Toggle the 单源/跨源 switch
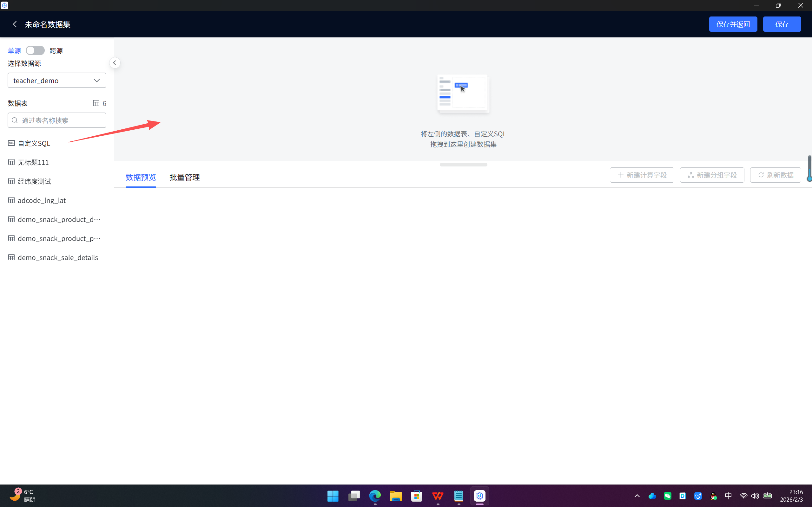 [35, 51]
